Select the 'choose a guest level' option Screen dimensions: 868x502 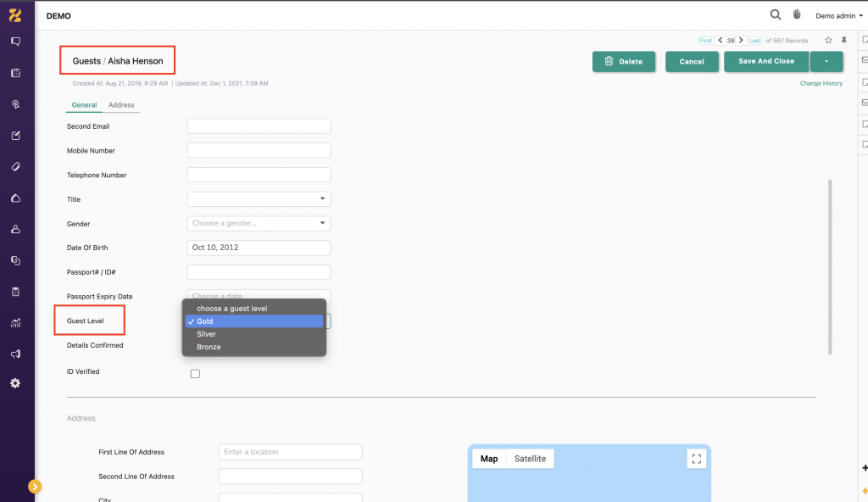pyautogui.click(x=254, y=309)
